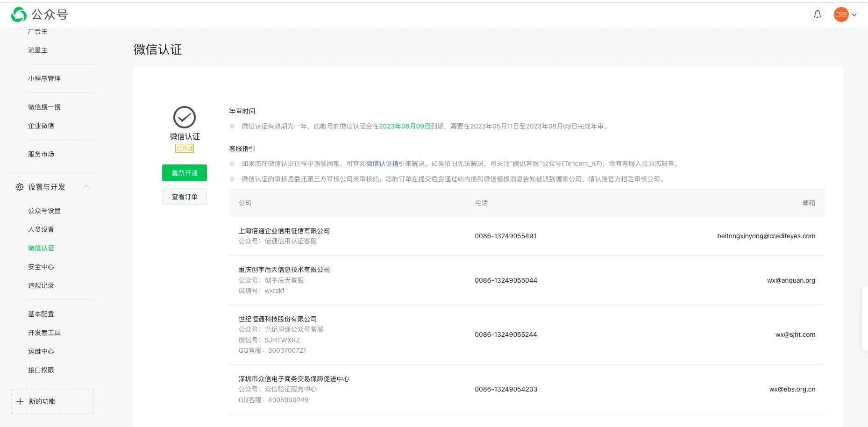This screenshot has height=427, width=868.
Task: Collapse the 设置与开发 section chevron
Action: click(x=86, y=187)
